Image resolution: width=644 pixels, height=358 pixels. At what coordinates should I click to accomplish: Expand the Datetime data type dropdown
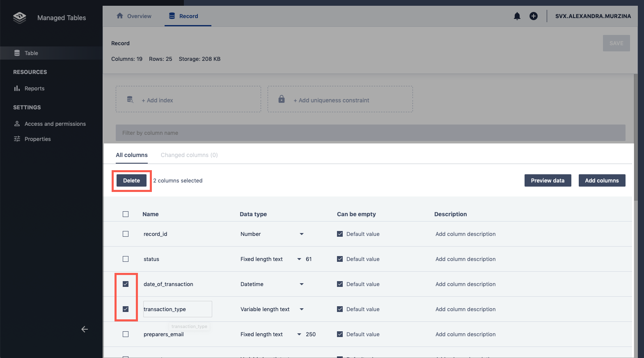301,284
